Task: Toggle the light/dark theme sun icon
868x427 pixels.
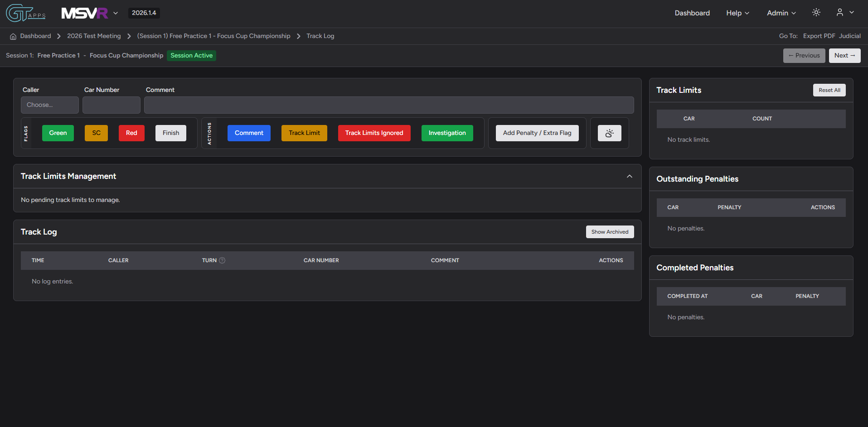Action: coord(816,13)
